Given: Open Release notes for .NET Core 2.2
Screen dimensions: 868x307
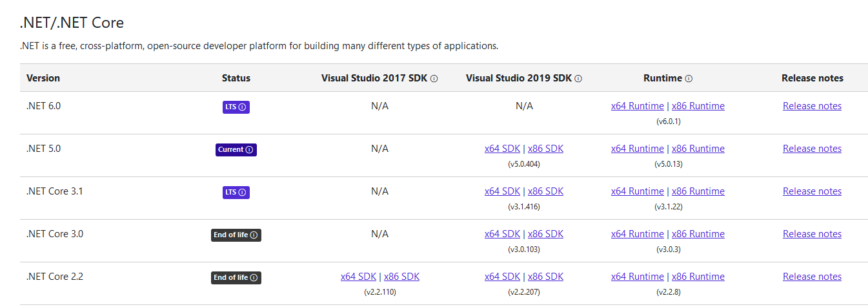Looking at the screenshot, I should pos(812,277).
